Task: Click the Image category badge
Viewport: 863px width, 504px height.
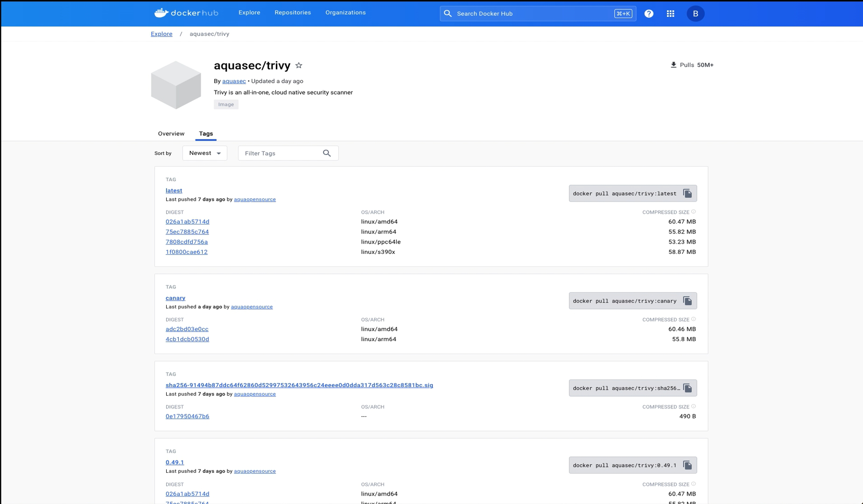Action: click(x=226, y=105)
